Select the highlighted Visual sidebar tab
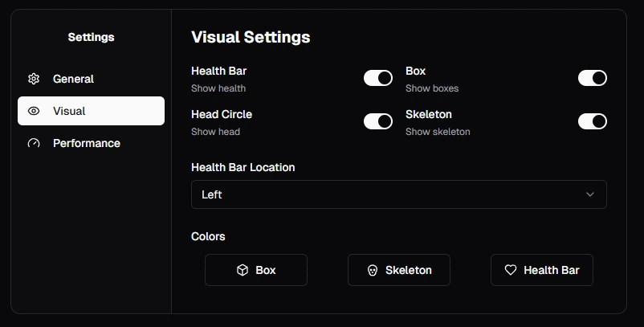The image size is (644, 327). click(x=92, y=111)
